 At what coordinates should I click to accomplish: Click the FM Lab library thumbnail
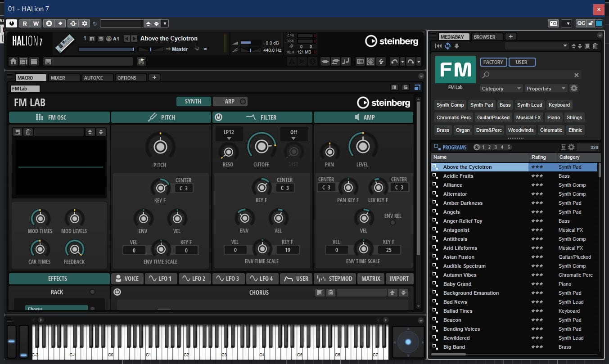455,70
